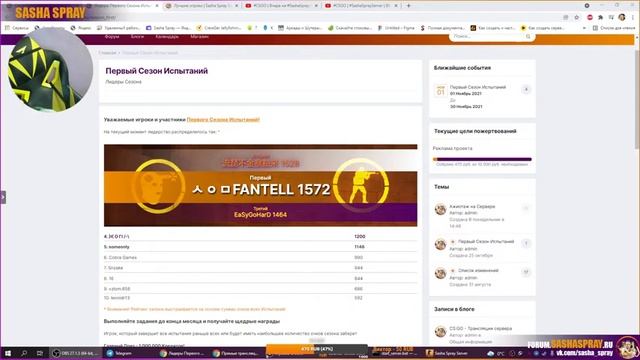Viewport: 640px width, 360px height.
Task: Open a new browser tab with plus
Action: click(x=409, y=6)
